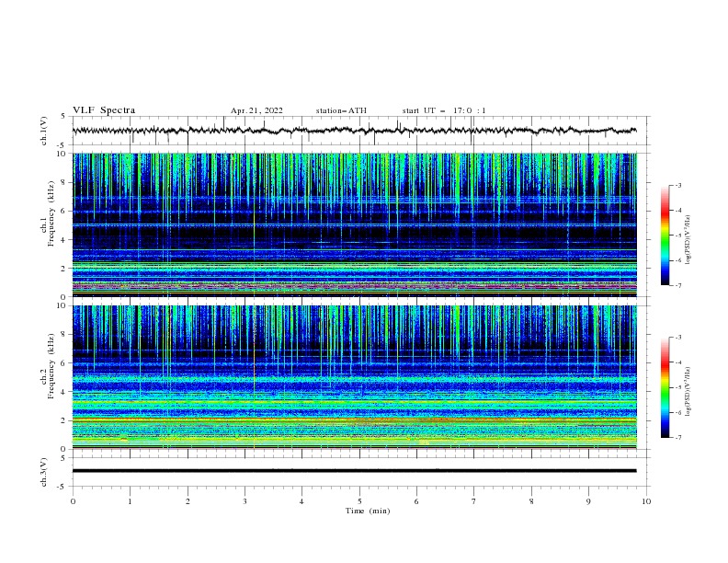Click the '7' tick on the time axis
The width and height of the screenshot is (728, 563).
pos(474,501)
